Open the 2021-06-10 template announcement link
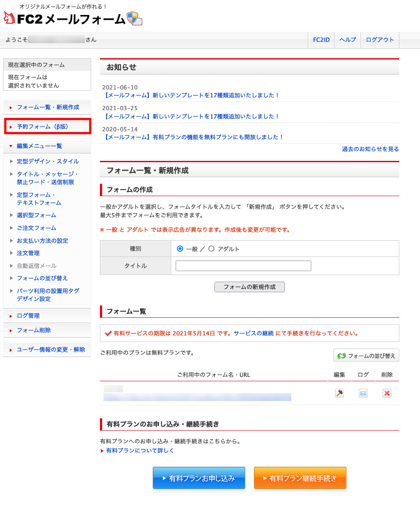 coord(191,95)
